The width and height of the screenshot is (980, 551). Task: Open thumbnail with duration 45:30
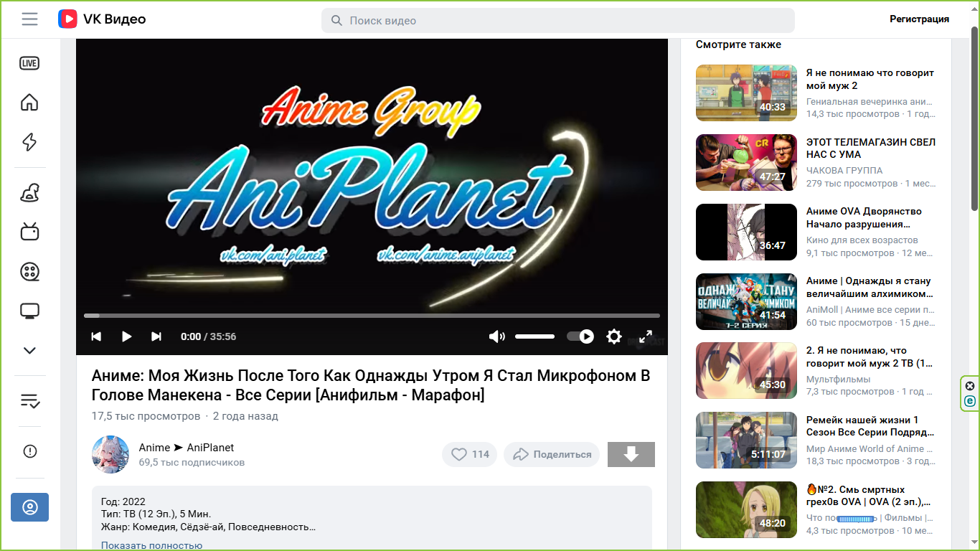pyautogui.click(x=746, y=370)
